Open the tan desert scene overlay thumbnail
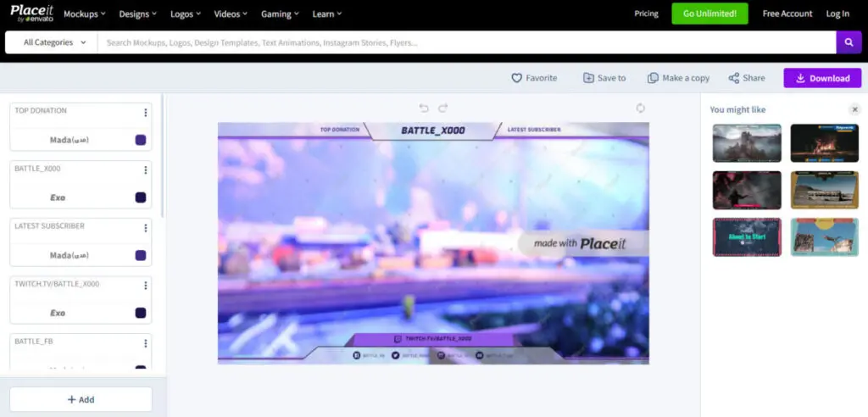The image size is (868, 417). coord(824,190)
